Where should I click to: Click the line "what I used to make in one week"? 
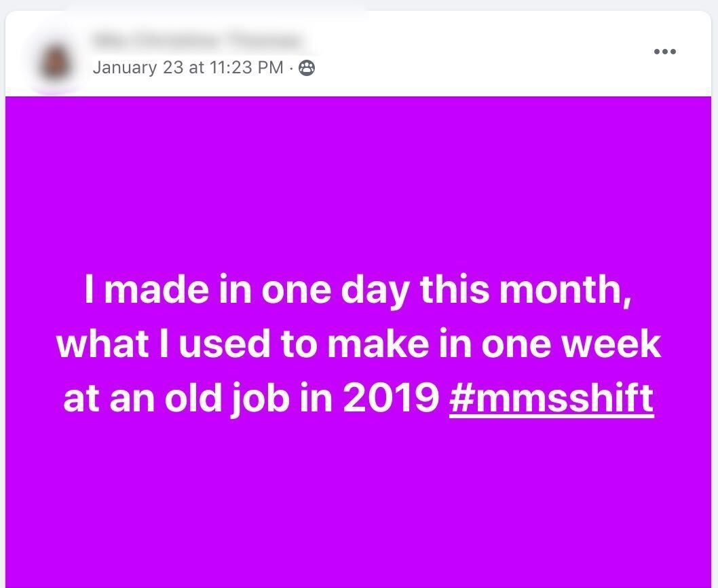[x=358, y=344]
